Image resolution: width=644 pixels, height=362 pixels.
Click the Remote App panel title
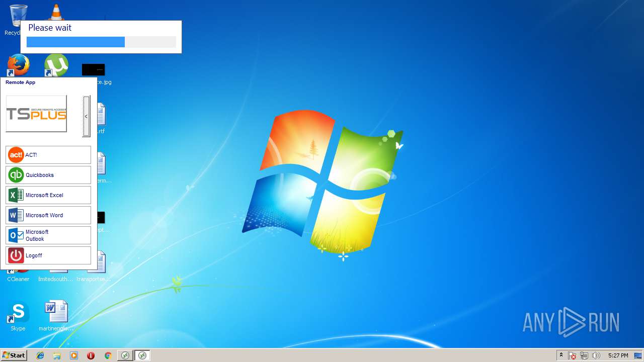(x=21, y=82)
